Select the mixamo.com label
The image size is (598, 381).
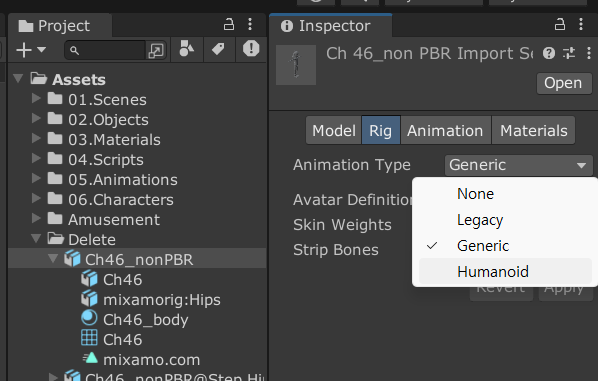tap(151, 360)
